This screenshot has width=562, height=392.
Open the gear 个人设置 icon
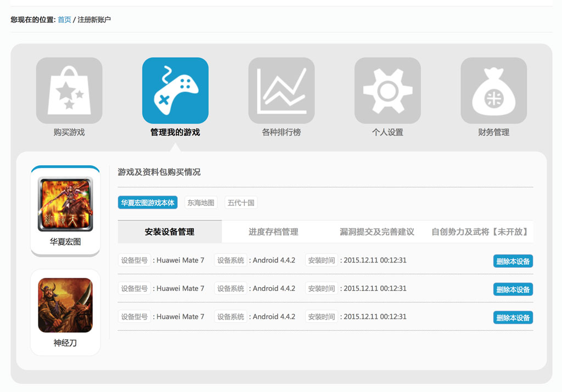click(387, 91)
